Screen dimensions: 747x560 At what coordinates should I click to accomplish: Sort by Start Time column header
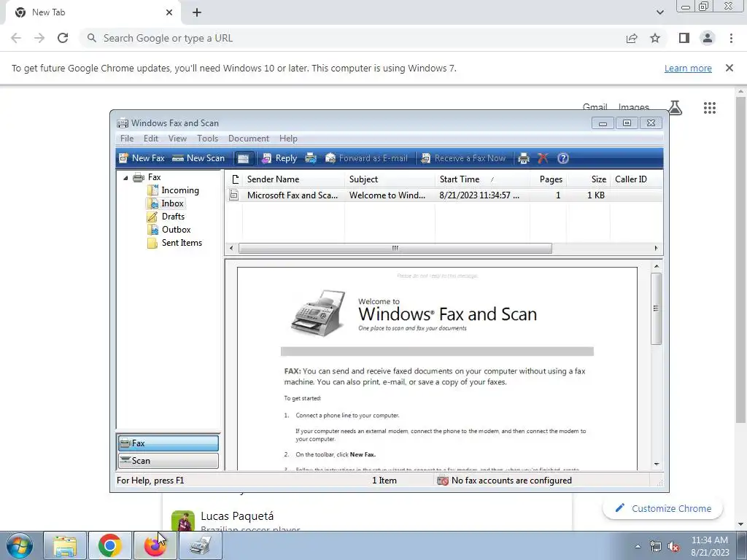(x=482, y=179)
